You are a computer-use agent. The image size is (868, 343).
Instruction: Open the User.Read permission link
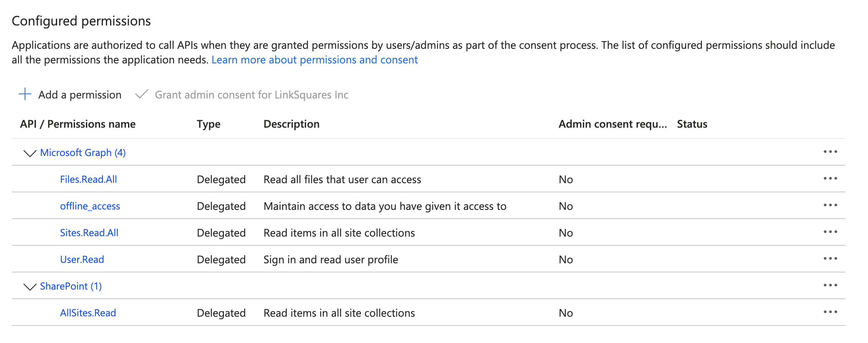(x=82, y=260)
